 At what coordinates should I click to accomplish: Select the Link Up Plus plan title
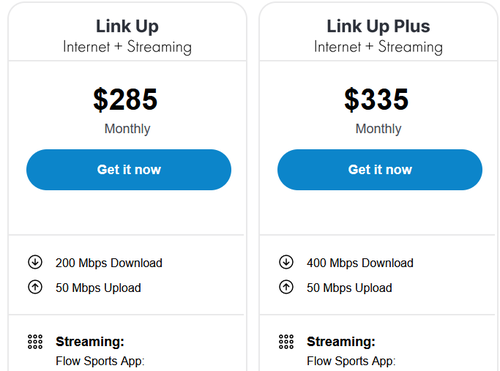coord(378,26)
